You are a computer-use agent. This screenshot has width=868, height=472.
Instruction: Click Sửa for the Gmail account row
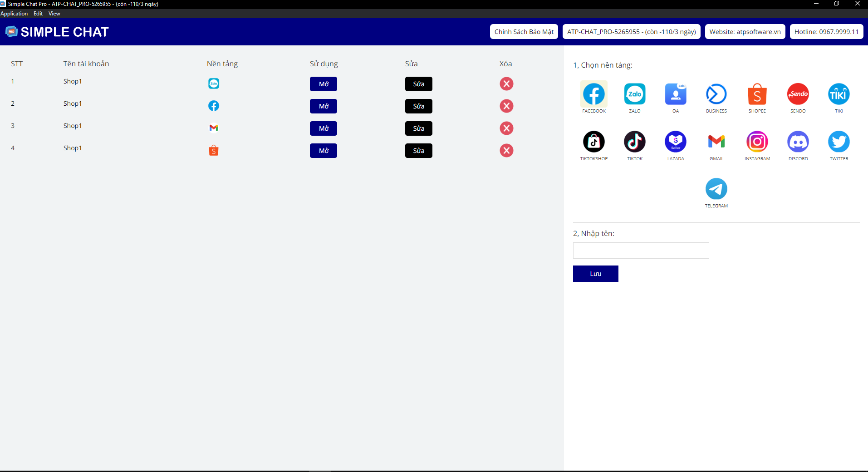coord(418,128)
